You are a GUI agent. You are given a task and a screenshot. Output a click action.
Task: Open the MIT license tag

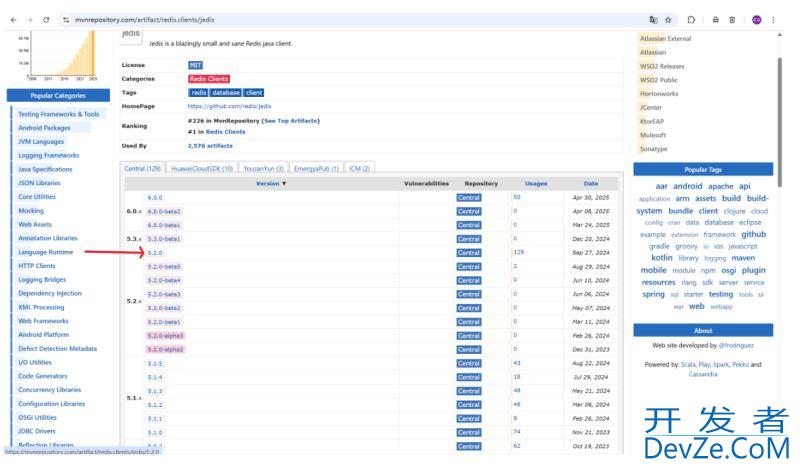point(195,65)
